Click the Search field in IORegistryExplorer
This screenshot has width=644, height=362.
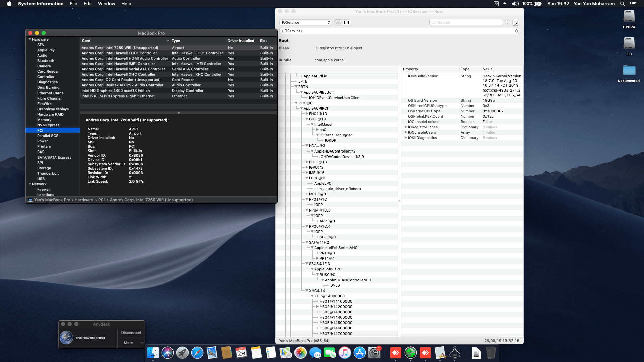[x=466, y=22]
